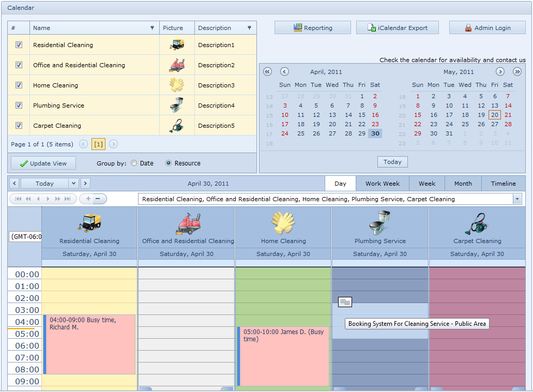Switch to Day view tab
Screen dimensions: 533x392
(340, 184)
